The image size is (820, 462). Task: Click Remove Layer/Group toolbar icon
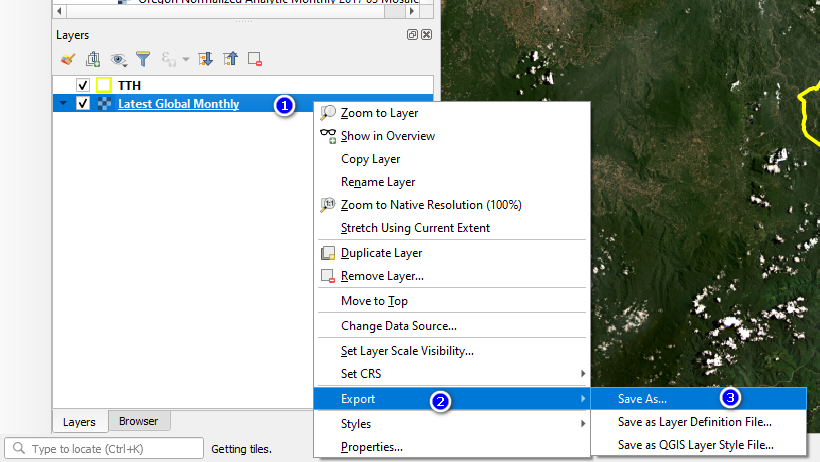click(255, 59)
